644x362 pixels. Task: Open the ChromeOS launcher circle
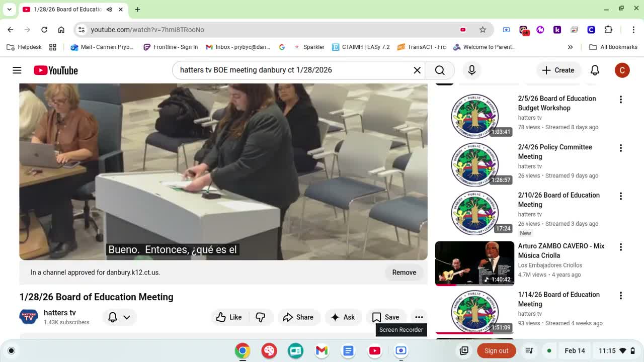pos(11,350)
